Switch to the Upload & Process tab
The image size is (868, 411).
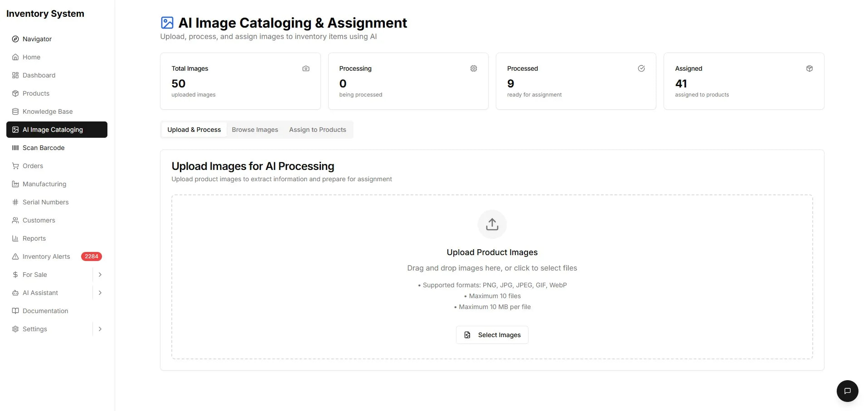(194, 130)
